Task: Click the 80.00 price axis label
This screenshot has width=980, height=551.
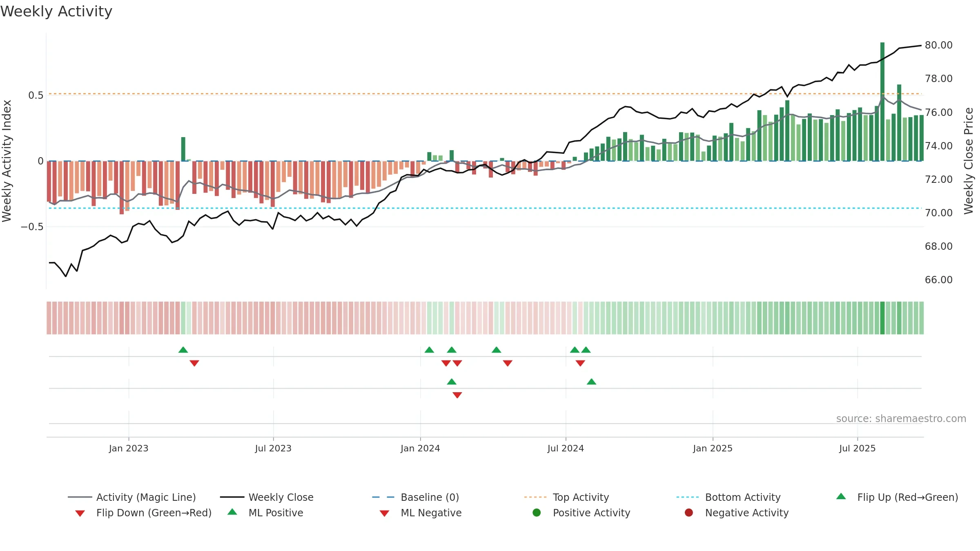Action: 939,45
